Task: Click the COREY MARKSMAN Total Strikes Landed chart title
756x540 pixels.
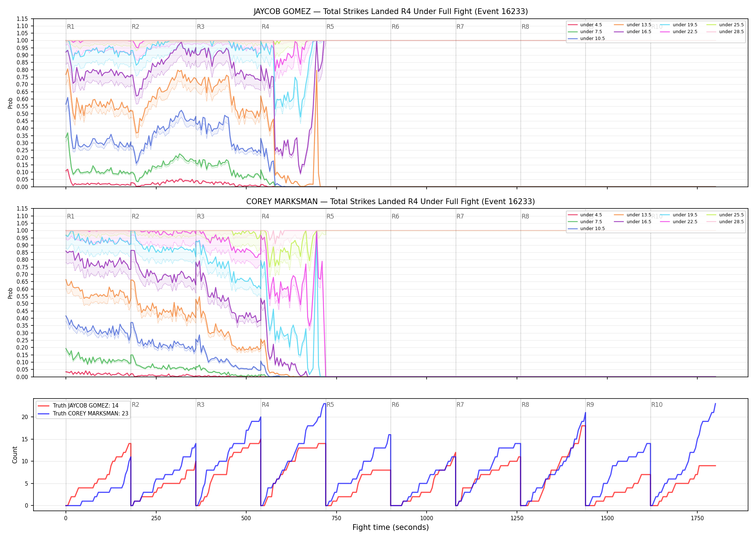Action: 391,202
